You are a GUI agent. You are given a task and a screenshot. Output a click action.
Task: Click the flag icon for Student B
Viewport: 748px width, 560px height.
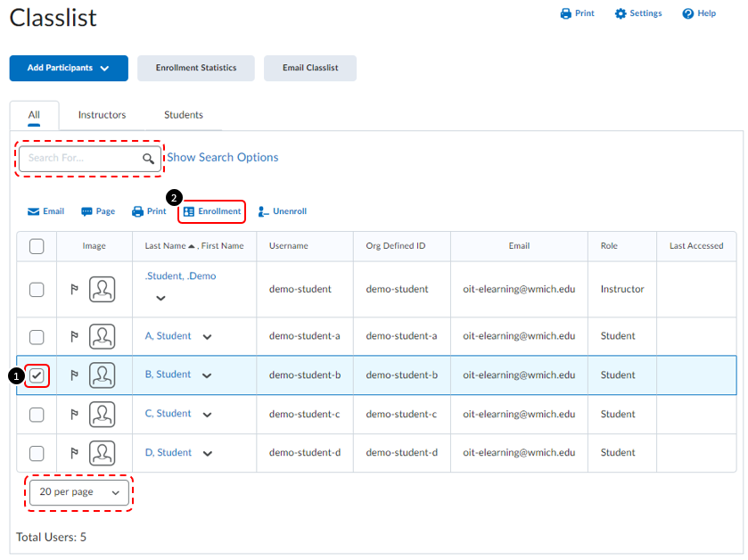74,375
